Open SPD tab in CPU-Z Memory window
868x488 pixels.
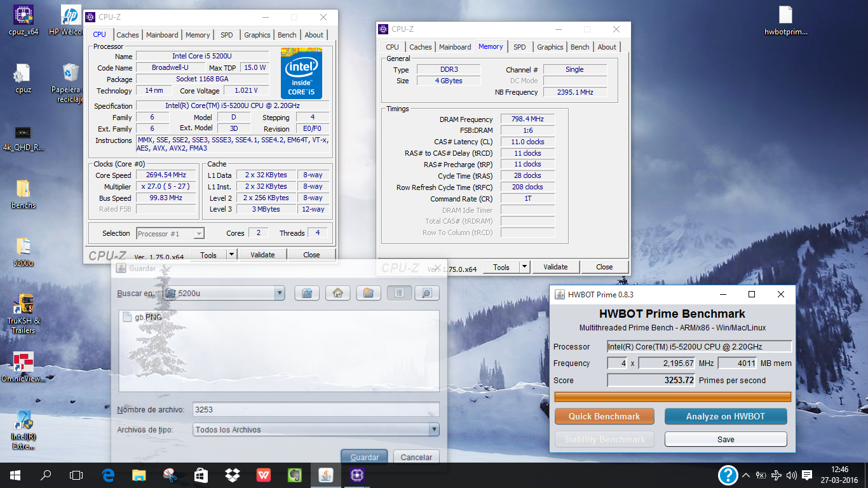point(519,47)
